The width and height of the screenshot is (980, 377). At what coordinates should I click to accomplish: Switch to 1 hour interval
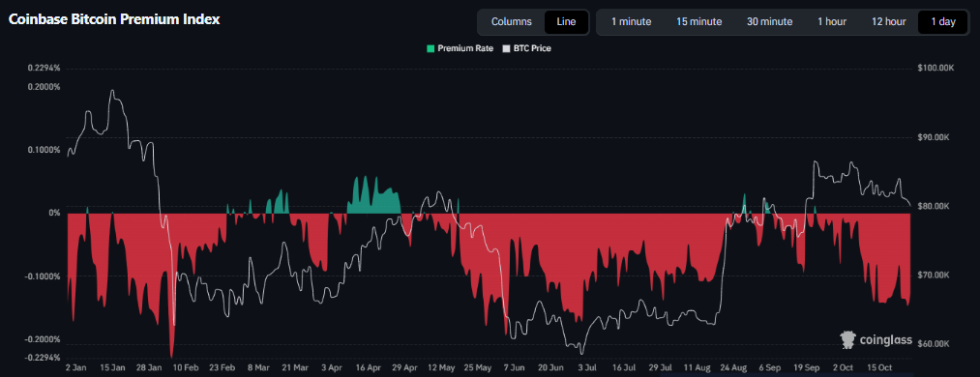coord(832,22)
